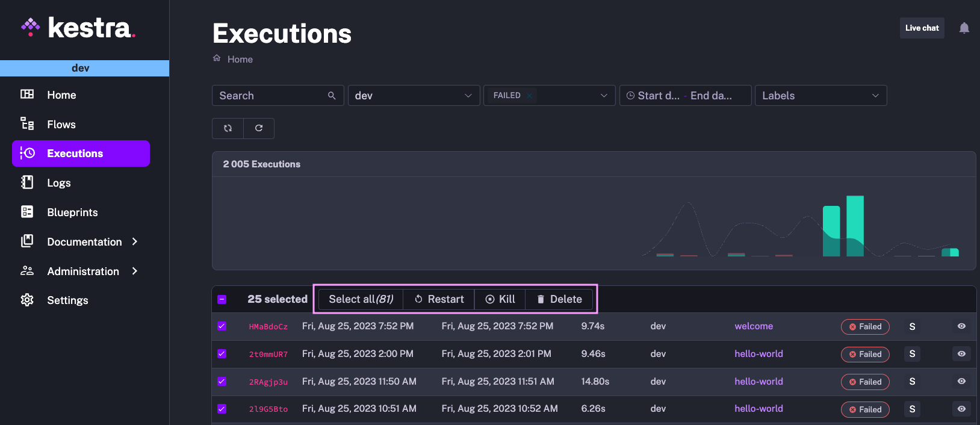Click the clock icon in date range

pos(630,95)
